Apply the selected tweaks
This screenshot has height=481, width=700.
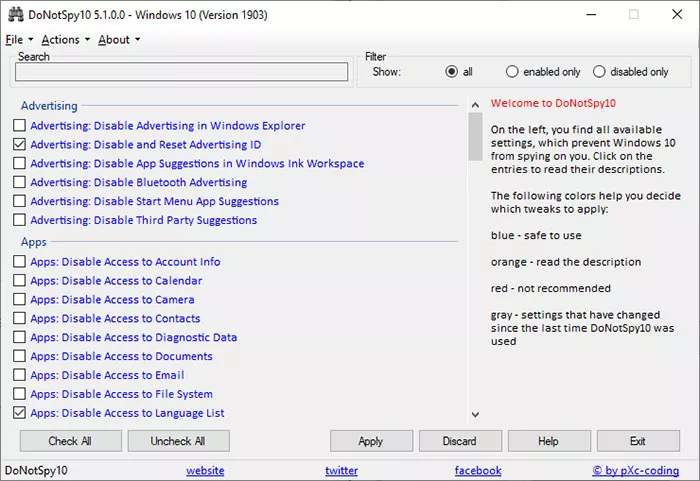[371, 441]
